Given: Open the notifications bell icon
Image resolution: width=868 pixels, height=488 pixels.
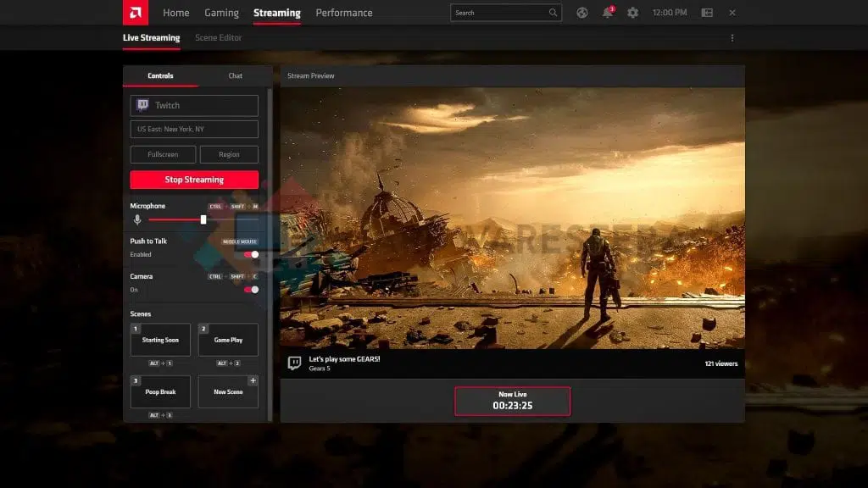Looking at the screenshot, I should [x=607, y=13].
